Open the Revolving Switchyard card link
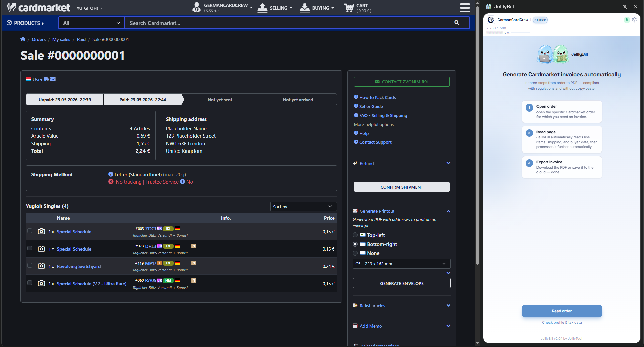Image resolution: width=644 pixels, height=347 pixels. pos(79,266)
